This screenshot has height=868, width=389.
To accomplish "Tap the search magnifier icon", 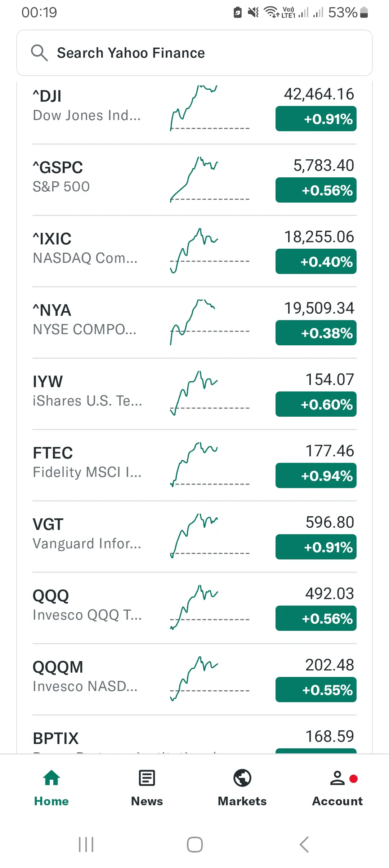I will pyautogui.click(x=39, y=53).
